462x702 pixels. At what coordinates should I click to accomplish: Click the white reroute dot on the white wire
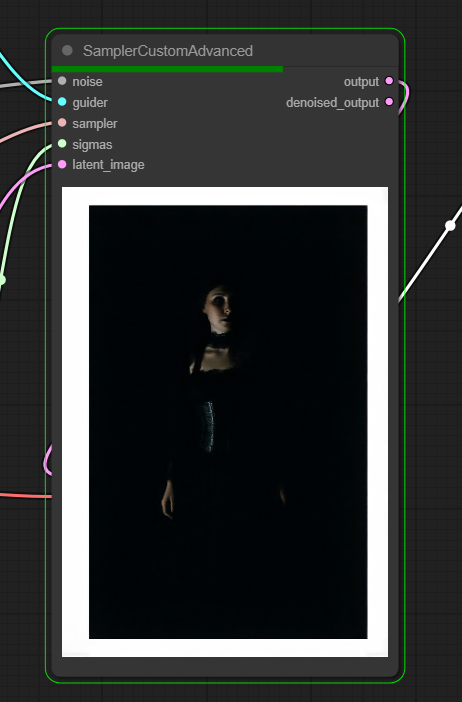pos(450,226)
